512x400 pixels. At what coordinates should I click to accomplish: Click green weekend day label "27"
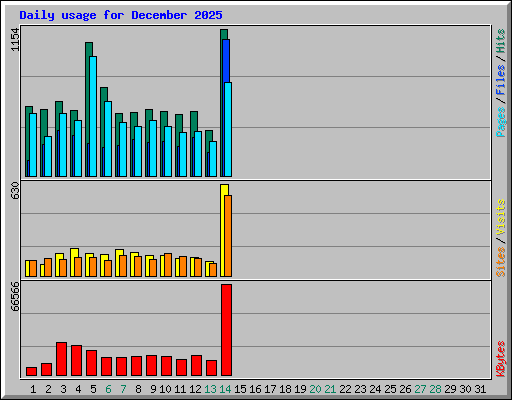(420, 389)
